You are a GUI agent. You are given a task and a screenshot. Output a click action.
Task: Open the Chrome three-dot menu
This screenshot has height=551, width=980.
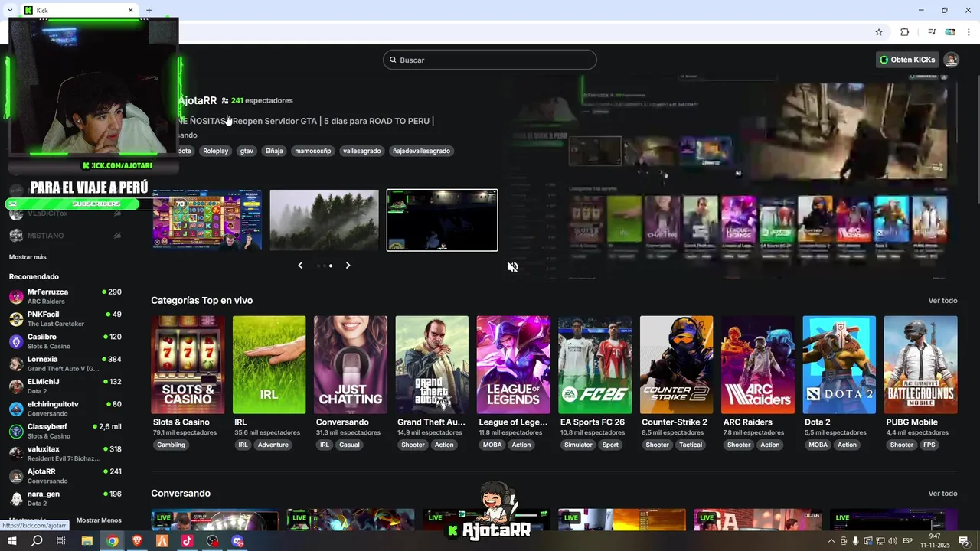pos(969,32)
